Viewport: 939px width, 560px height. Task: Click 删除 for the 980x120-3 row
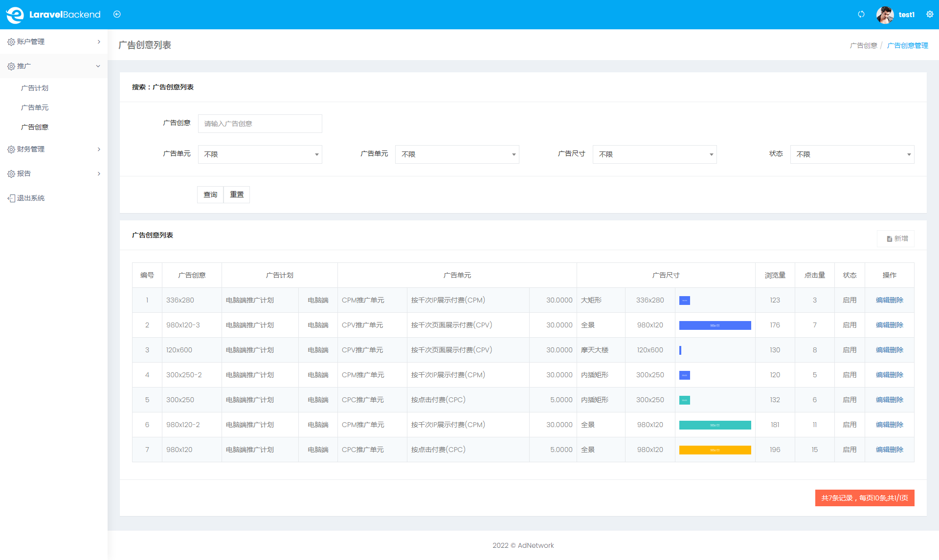click(896, 325)
